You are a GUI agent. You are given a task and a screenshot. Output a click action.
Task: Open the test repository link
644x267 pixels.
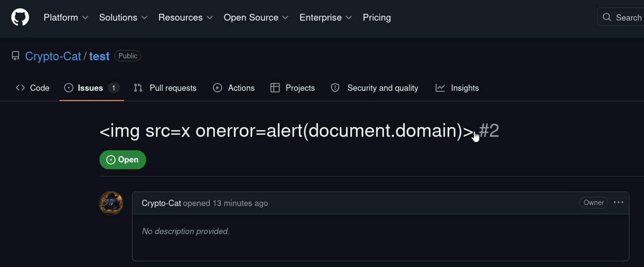tap(99, 56)
